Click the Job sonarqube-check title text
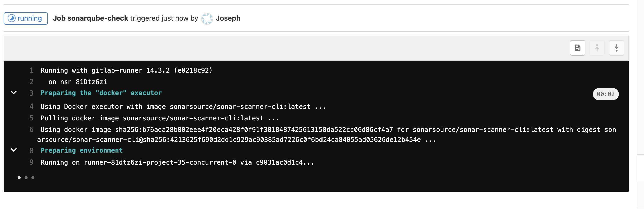This screenshot has width=644, height=209. coord(90,18)
